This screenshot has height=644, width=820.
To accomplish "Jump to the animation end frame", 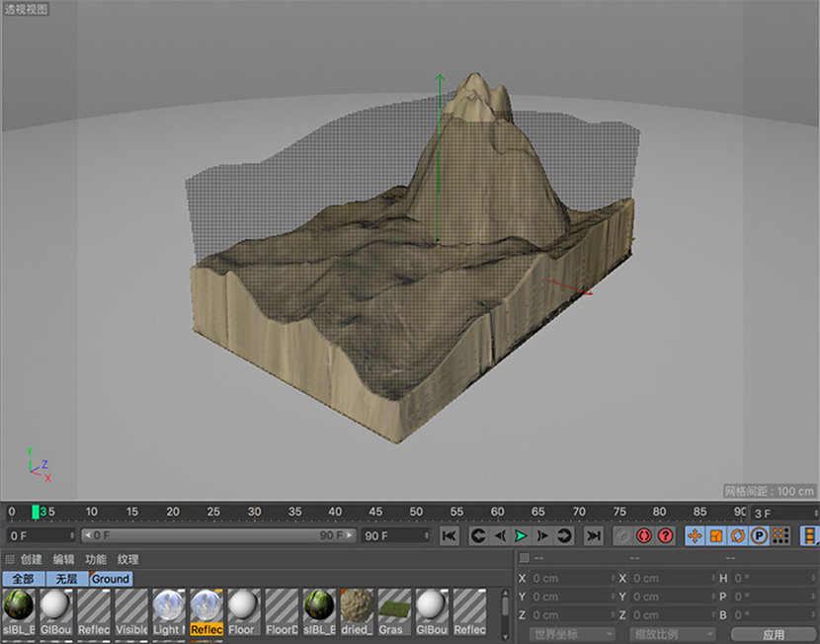I will coord(593,535).
